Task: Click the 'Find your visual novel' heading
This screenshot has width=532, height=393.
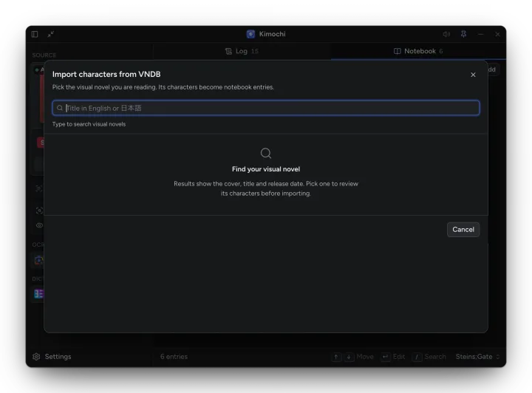Action: (x=266, y=169)
